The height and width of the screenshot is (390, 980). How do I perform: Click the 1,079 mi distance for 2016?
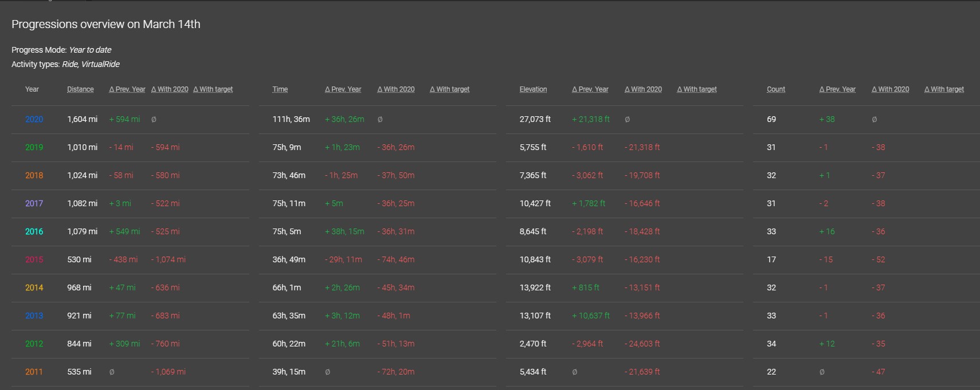point(82,231)
